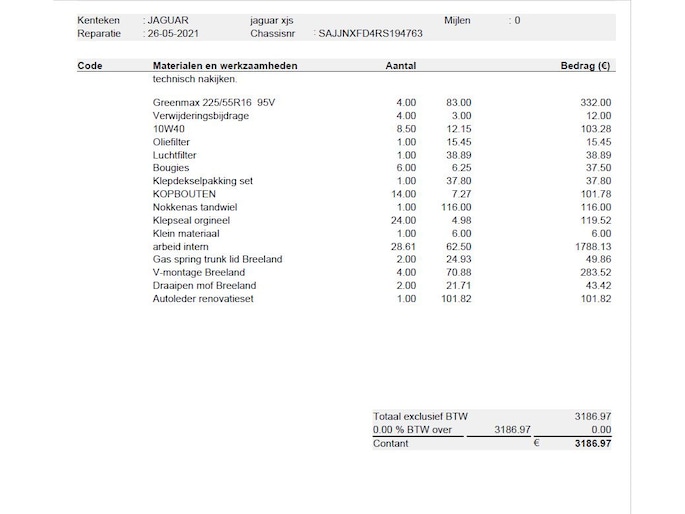Click the Autoleder renovatieset line
This screenshot has width=685, height=514.
coord(203,299)
